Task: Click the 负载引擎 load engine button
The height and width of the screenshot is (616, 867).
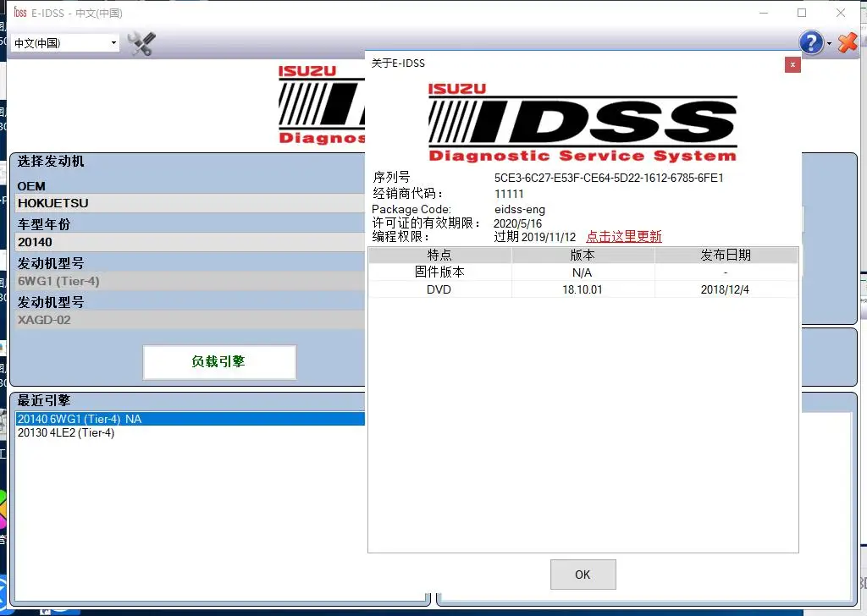Action: click(219, 362)
